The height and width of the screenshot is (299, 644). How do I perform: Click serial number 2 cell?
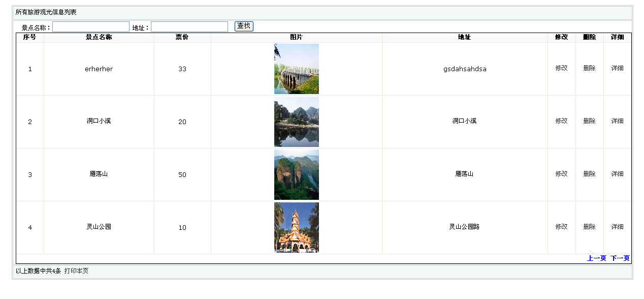30,122
